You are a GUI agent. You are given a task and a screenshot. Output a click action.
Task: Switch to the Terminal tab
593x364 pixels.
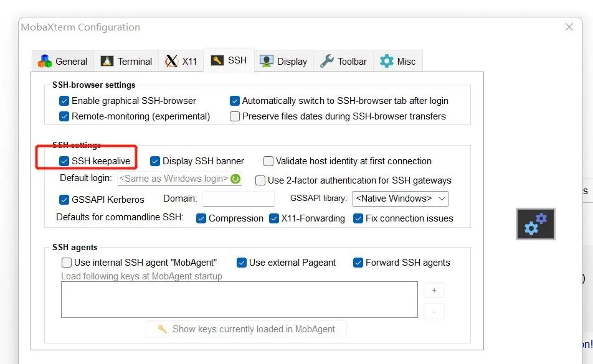tap(126, 61)
